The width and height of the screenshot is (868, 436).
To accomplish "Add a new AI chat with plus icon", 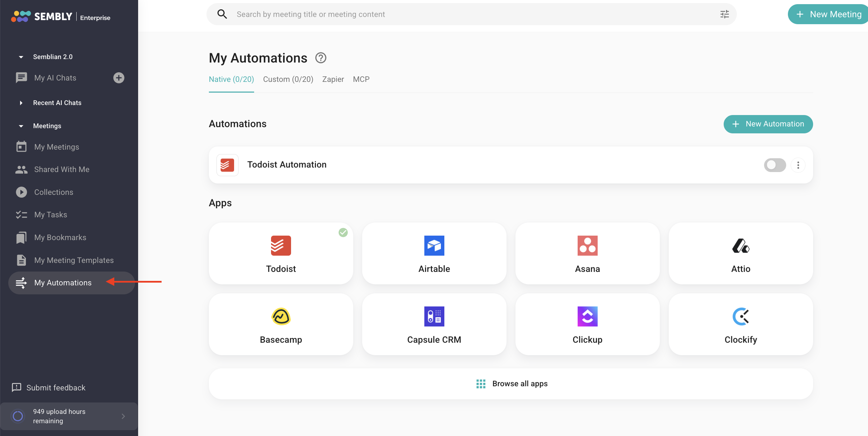I will 119,78.
